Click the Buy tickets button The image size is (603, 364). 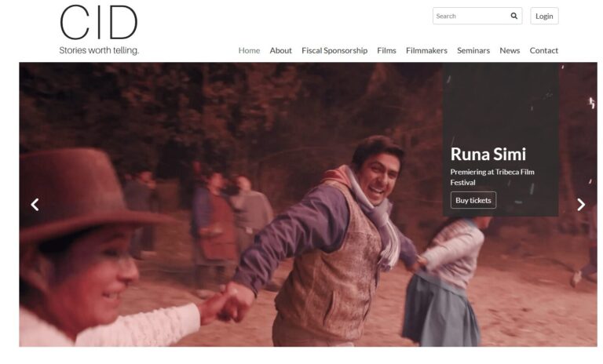point(473,200)
